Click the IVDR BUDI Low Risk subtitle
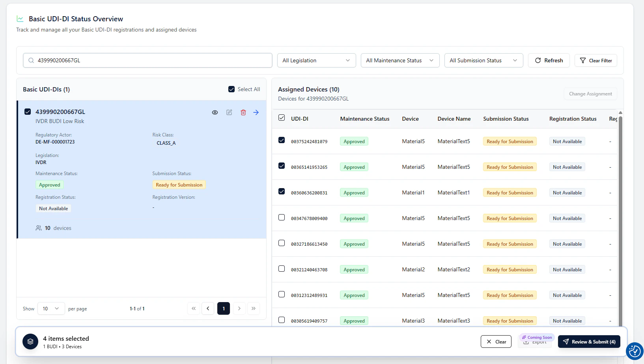The height and width of the screenshot is (364, 644). click(60, 121)
